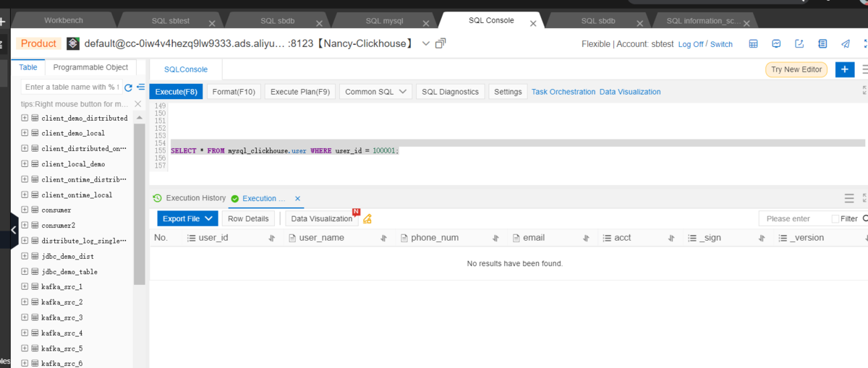The height and width of the screenshot is (368, 868).
Task: Click the instance logo icon before default@cc
Action: tap(73, 44)
